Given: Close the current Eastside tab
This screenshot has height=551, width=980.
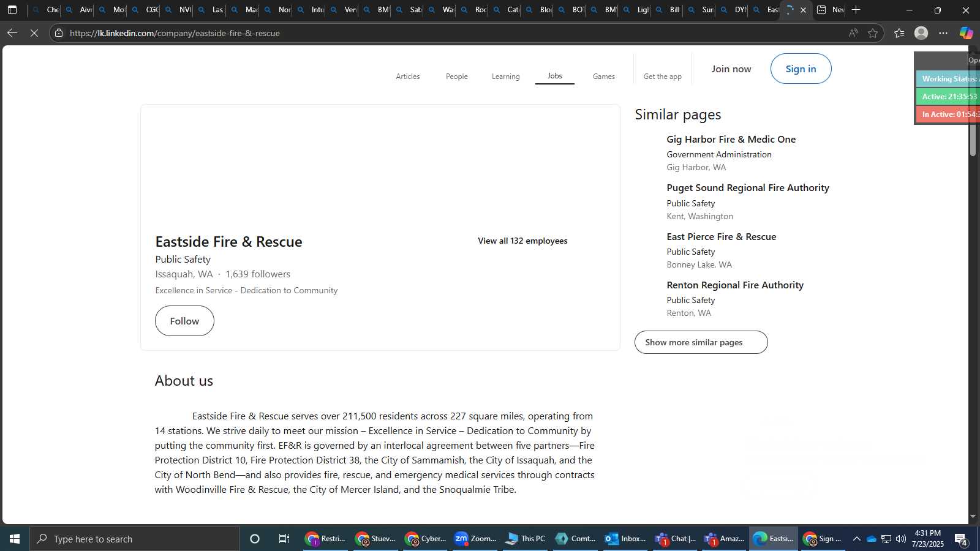Looking at the screenshot, I should [x=803, y=10].
